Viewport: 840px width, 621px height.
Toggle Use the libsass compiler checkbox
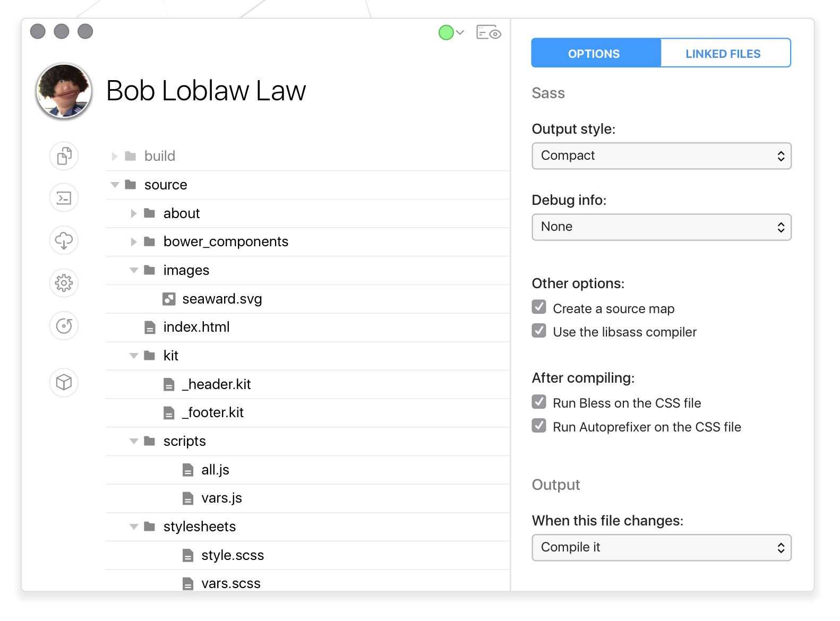coord(539,331)
